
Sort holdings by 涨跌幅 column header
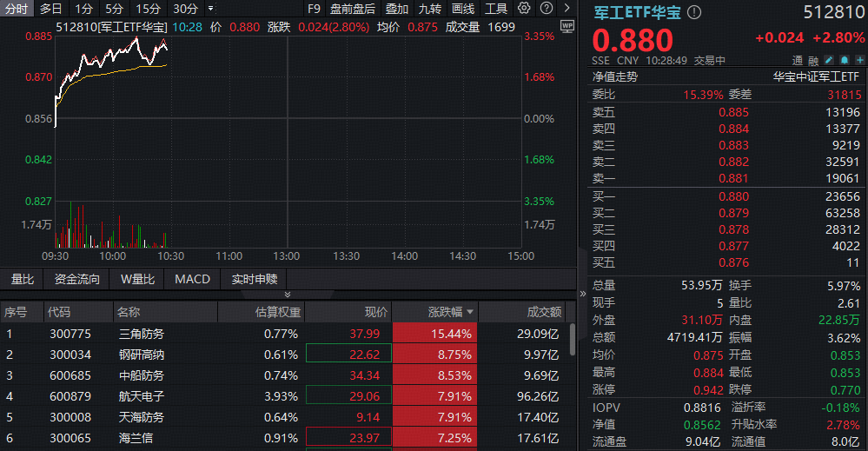[x=449, y=312]
